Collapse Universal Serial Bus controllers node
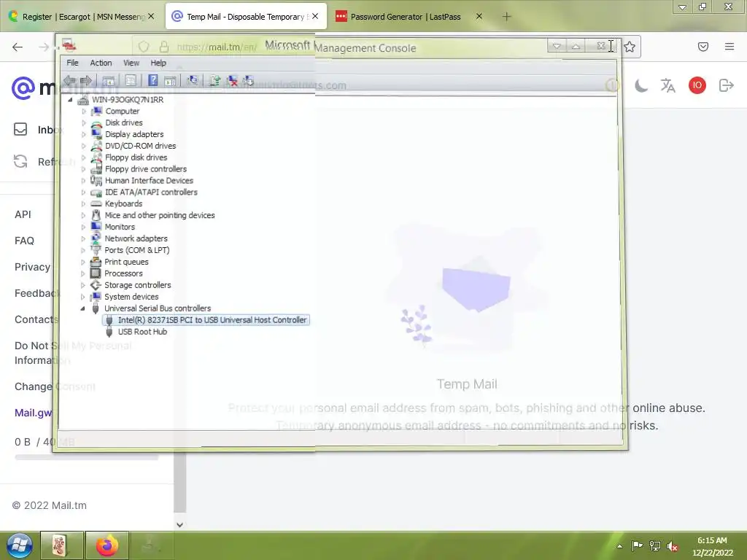 pos(83,308)
